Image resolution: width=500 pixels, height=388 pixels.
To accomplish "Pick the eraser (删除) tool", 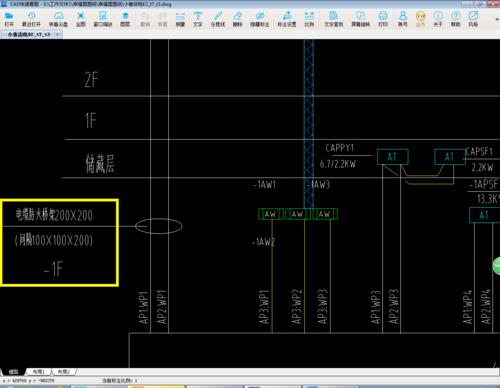I will pyautogui.click(x=238, y=19).
